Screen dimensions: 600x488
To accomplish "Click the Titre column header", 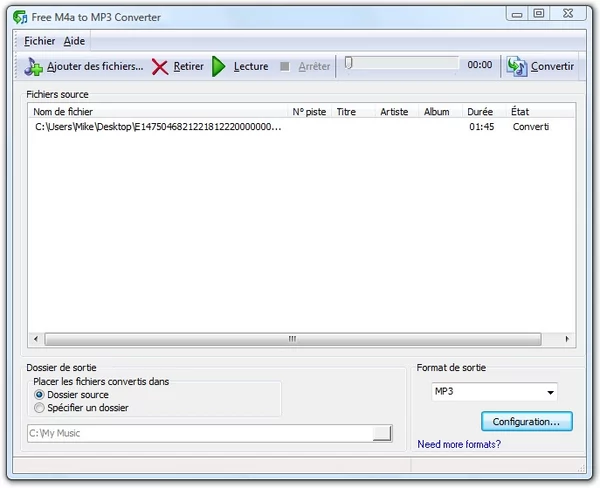I will tap(353, 112).
